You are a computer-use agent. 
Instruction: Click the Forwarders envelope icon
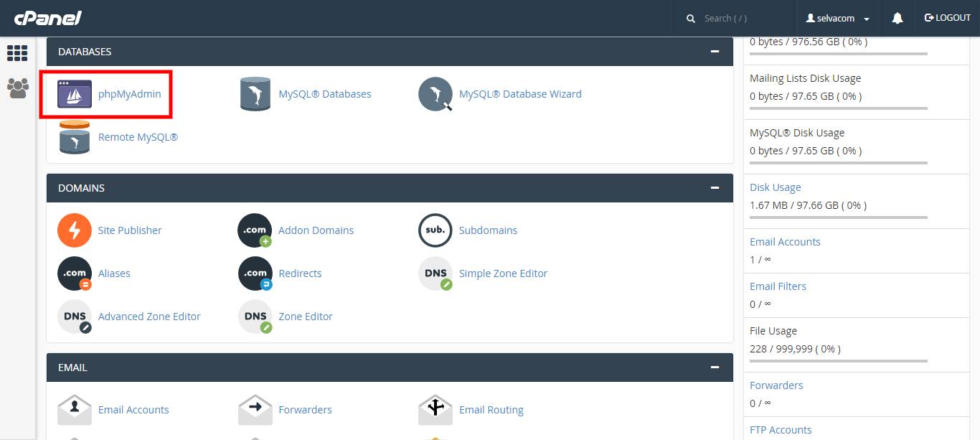pos(255,410)
